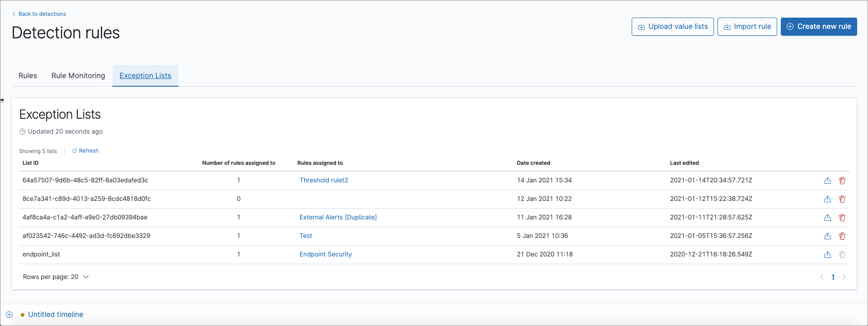
Task: Go back to detections
Action: point(39,14)
